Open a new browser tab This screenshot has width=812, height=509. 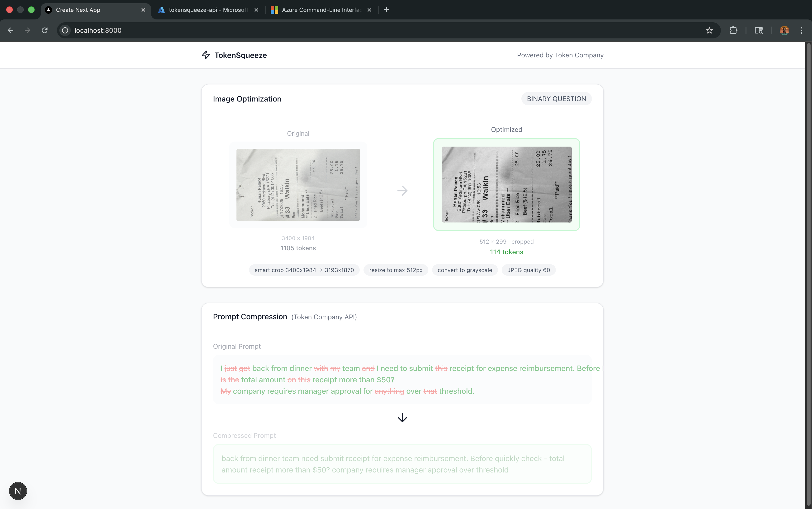[x=387, y=10]
